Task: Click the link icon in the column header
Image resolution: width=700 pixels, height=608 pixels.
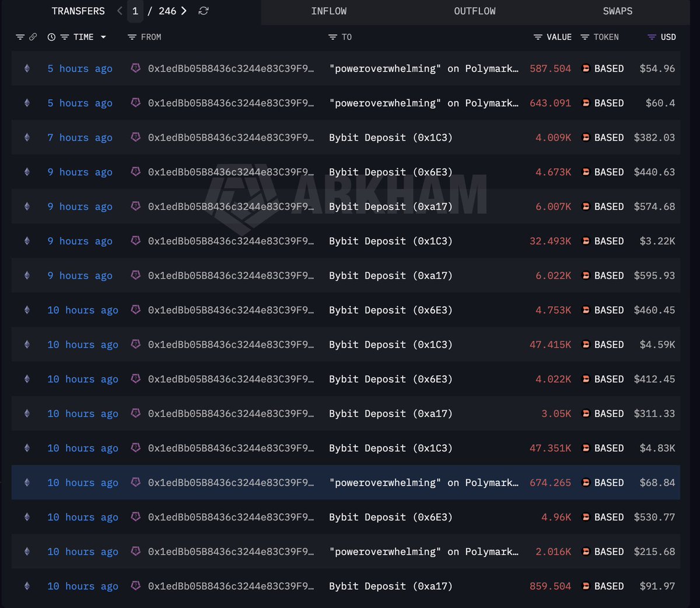Action: coord(33,37)
